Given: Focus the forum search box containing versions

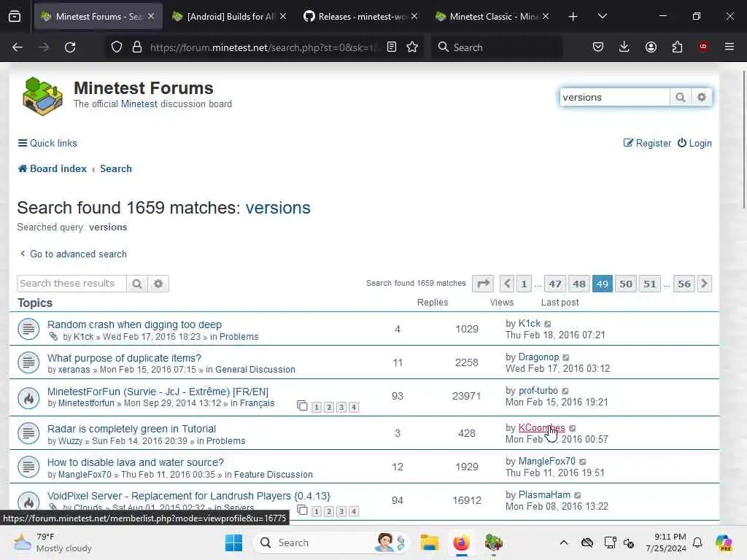Looking at the screenshot, I should (x=614, y=97).
